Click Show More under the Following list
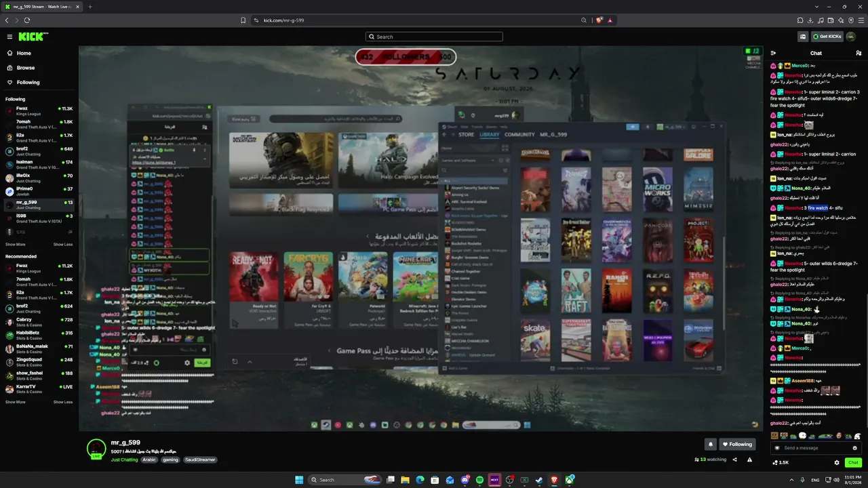This screenshot has width=868, height=488. (16, 244)
